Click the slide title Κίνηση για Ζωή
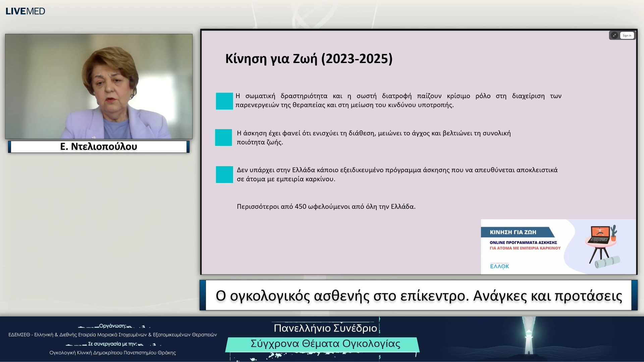 tap(309, 58)
